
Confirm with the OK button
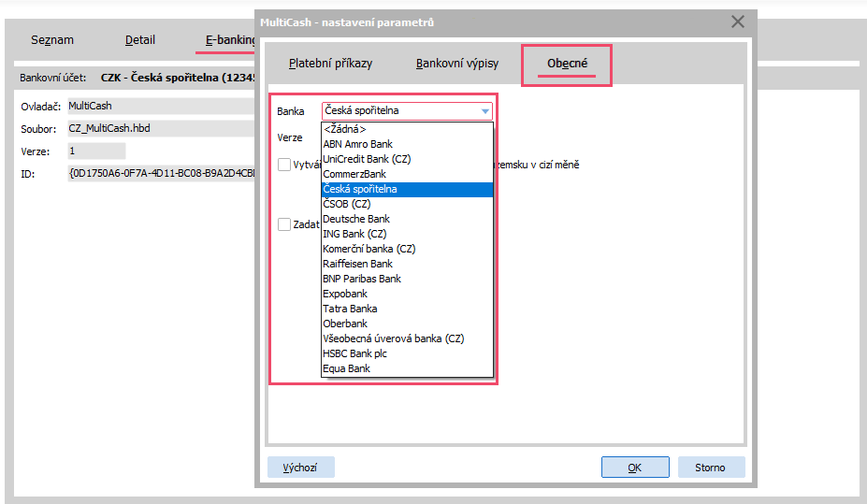[x=635, y=467]
